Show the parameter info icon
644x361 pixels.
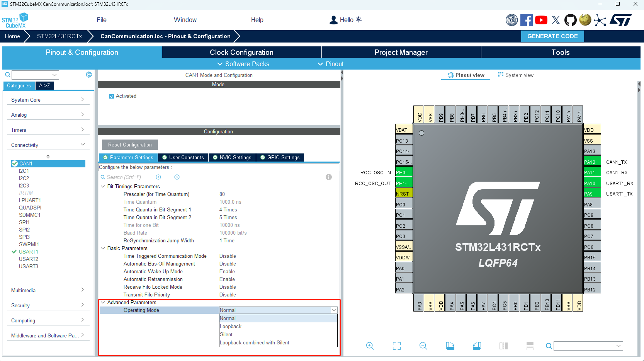(329, 177)
